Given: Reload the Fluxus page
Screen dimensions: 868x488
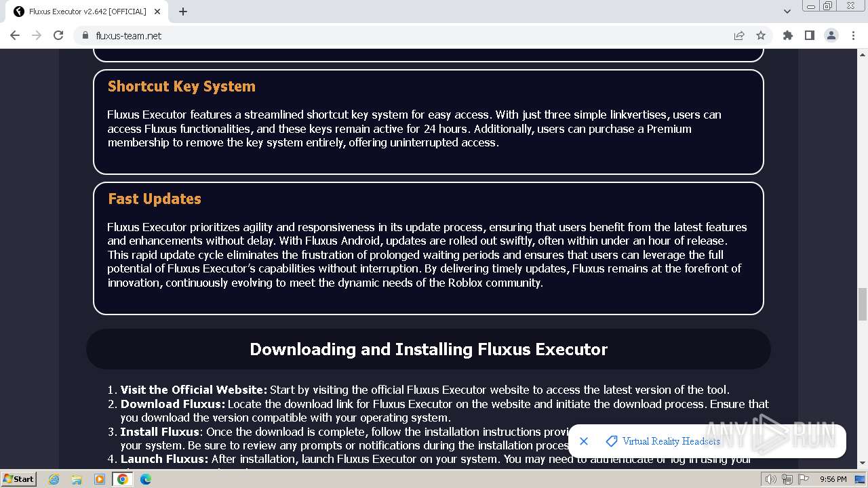Looking at the screenshot, I should point(58,35).
